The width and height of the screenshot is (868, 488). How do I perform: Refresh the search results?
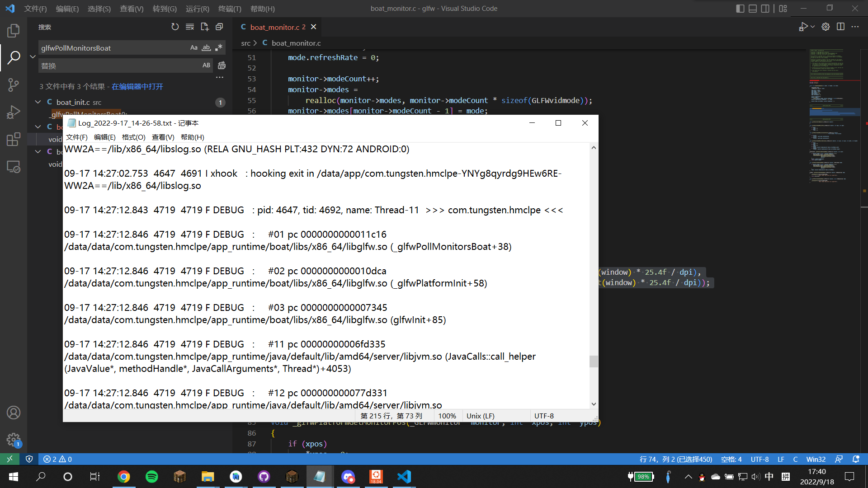coord(175,27)
